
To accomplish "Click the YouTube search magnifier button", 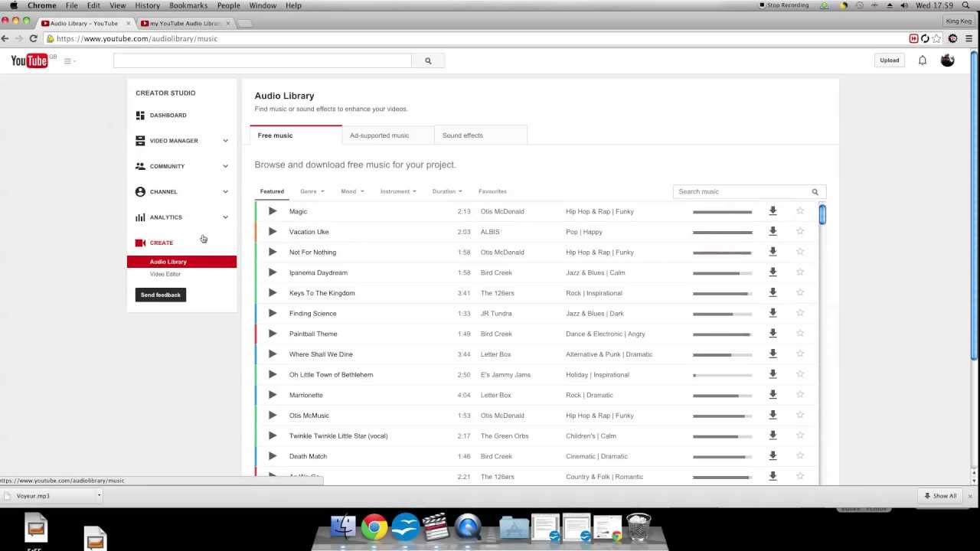I will click(428, 61).
